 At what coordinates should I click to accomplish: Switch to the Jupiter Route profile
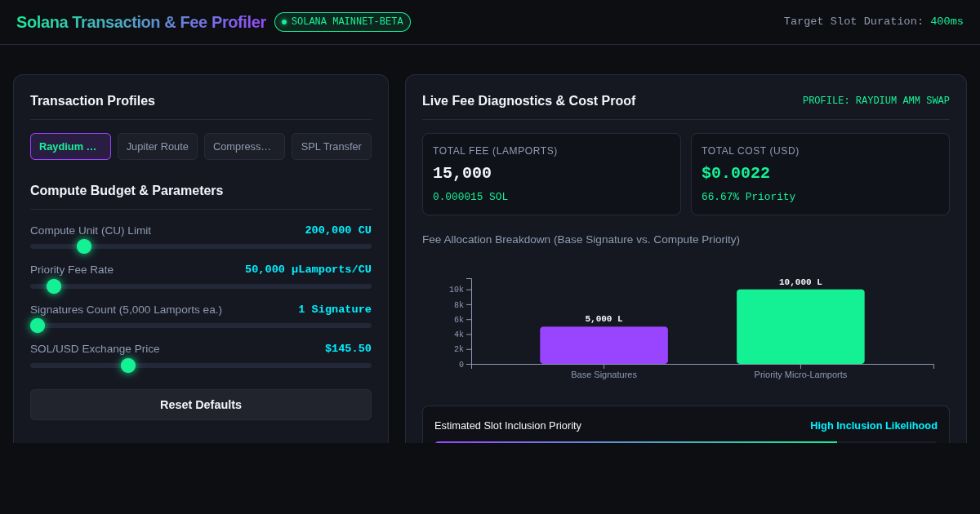pos(158,147)
